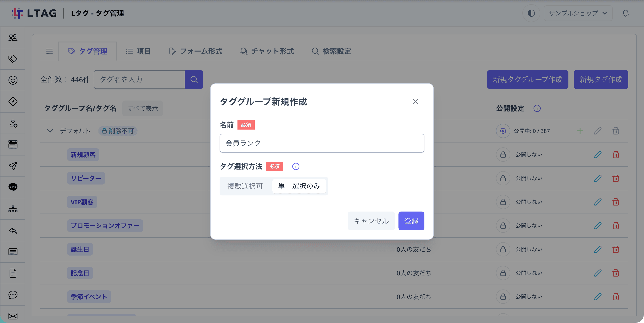Click the plus icon in デフォルト row

(580, 131)
